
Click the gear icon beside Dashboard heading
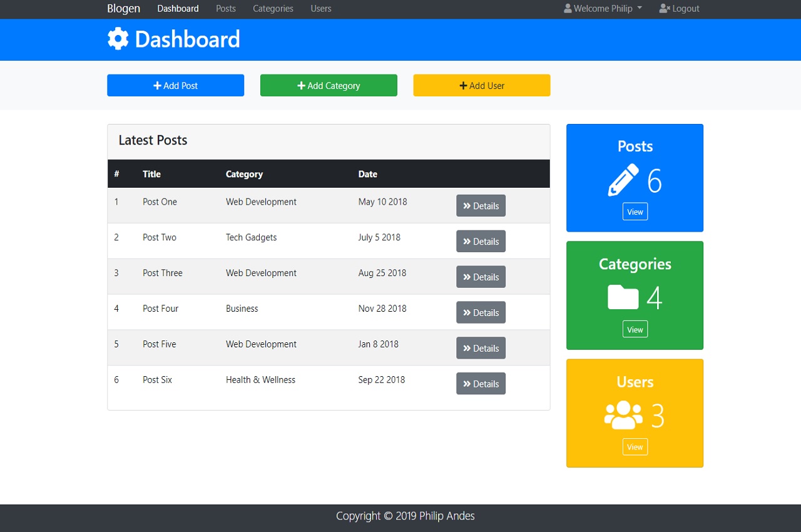click(x=118, y=39)
